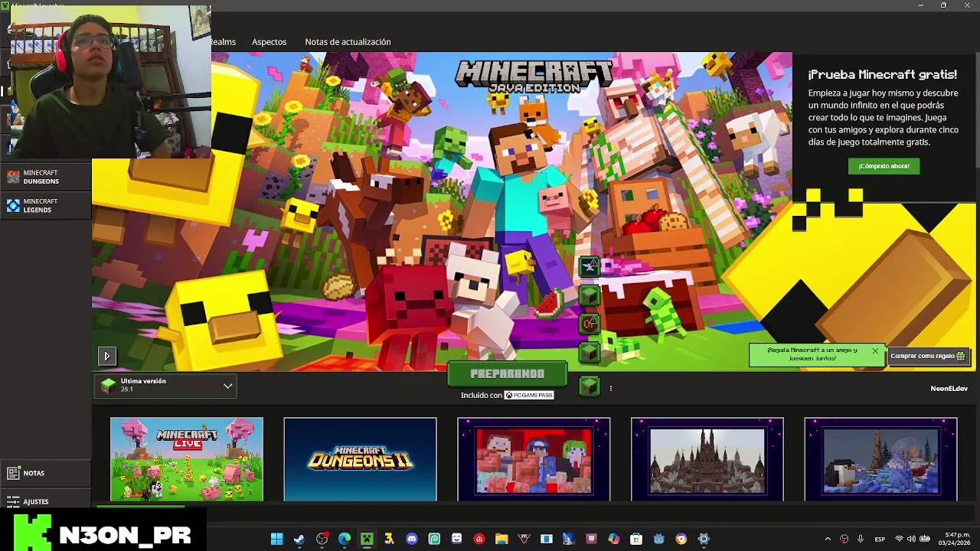Click the microphone icon in the system tray
Image resolution: width=980 pixels, height=551 pixels.
(x=861, y=539)
